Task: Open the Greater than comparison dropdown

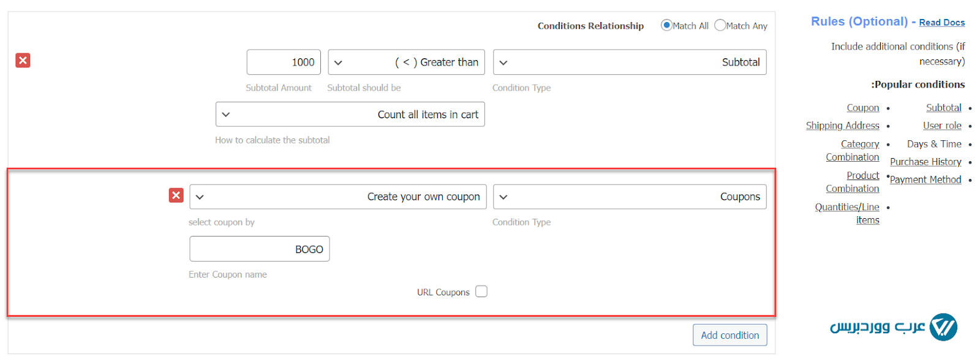Action: point(406,62)
